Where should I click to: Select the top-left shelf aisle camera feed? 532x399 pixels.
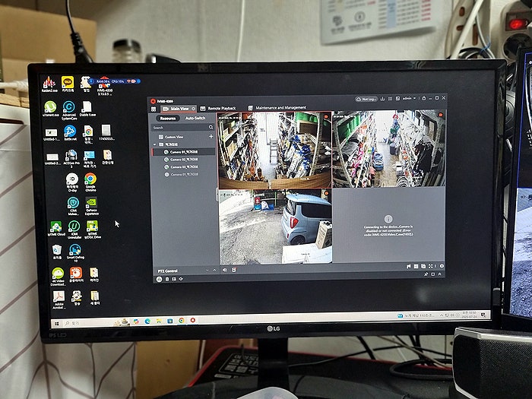click(x=274, y=150)
